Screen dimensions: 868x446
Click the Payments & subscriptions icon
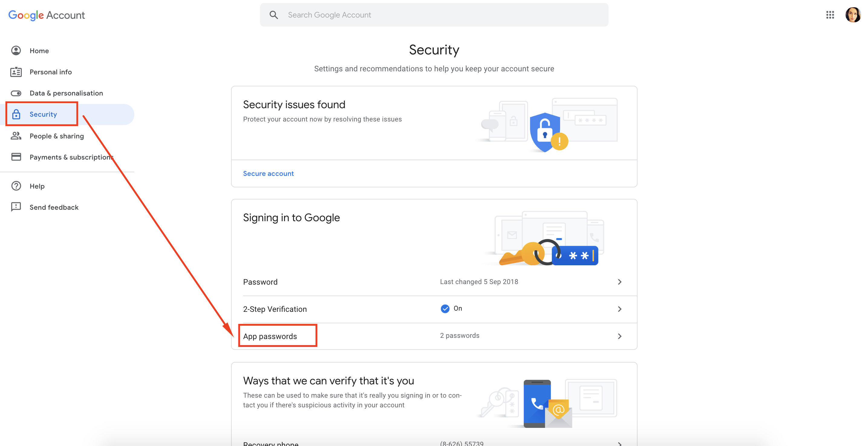pyautogui.click(x=16, y=157)
